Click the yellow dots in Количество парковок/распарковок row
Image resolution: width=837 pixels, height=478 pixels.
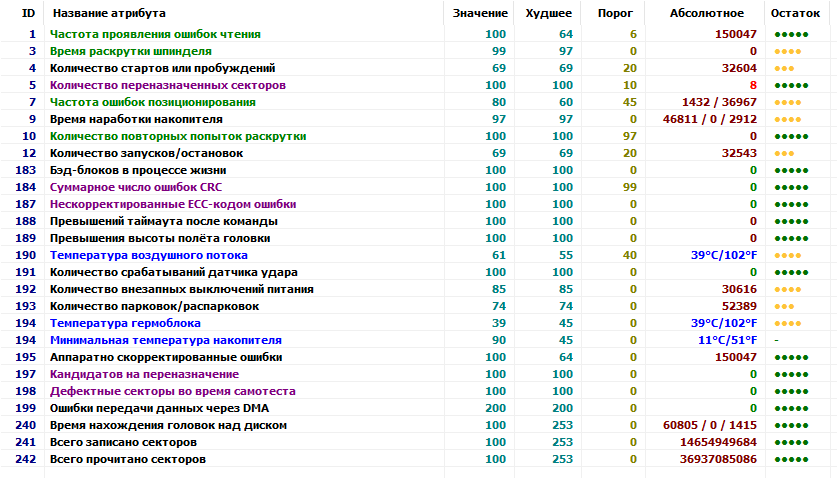coord(784,306)
